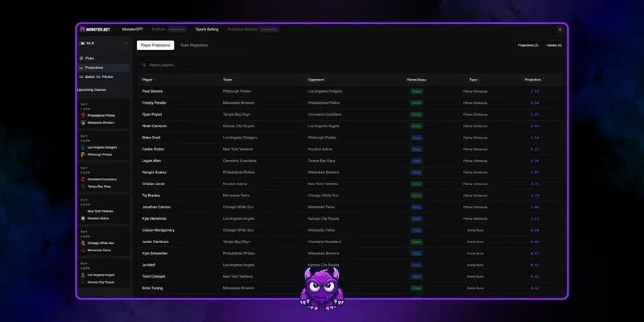Viewport: 644px width, 322px height.
Task: Switch to Team Projections tab
Action: tap(194, 45)
